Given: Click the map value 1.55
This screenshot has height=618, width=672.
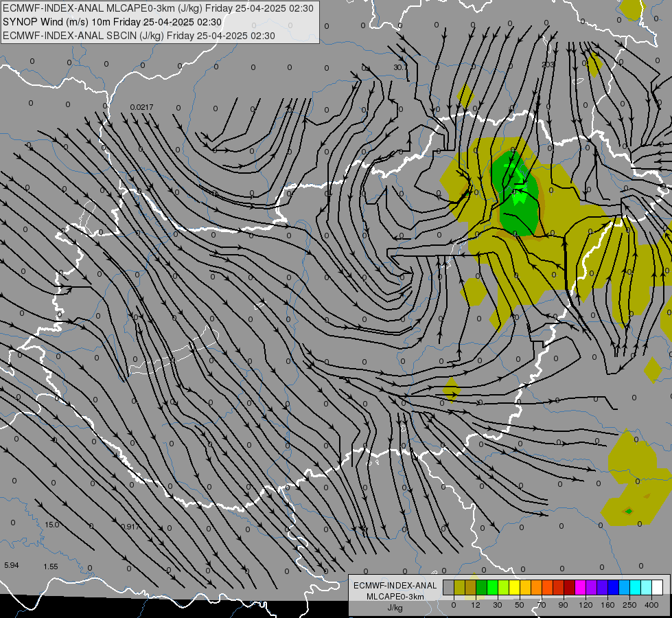Looking at the screenshot, I should click(x=51, y=566).
